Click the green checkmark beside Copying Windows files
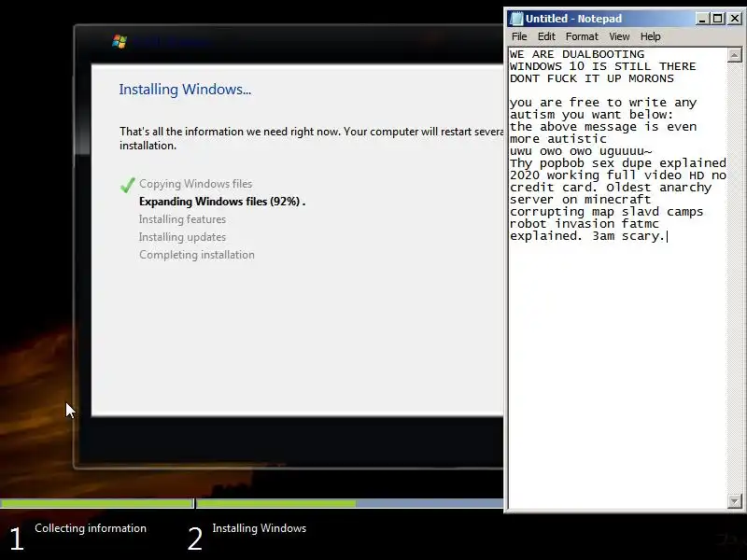This screenshot has height=560, width=747. point(128,185)
